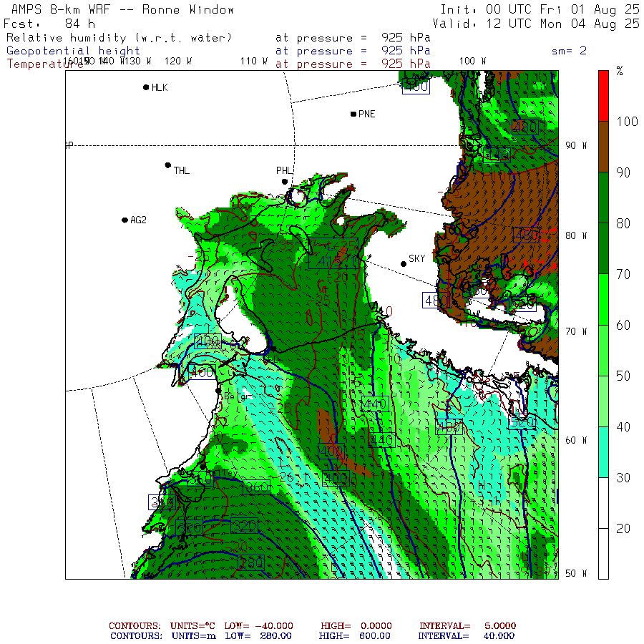Click the black 'at pressure = 925 hPa' text
Viewport: 644px width, 644px height.
pos(353,38)
